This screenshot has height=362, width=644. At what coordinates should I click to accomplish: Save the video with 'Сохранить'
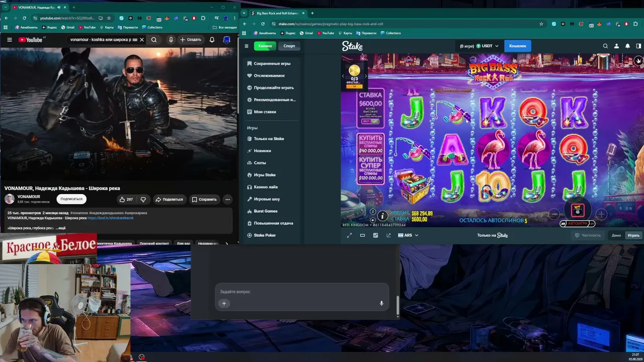click(204, 200)
